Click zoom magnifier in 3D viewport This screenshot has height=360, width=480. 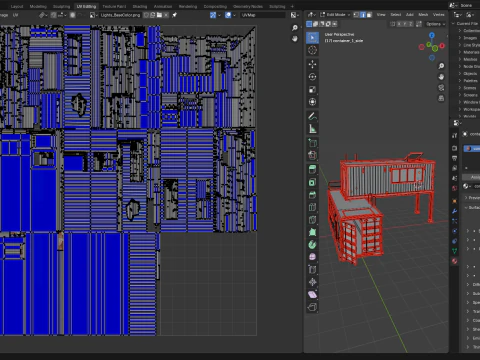(x=441, y=66)
